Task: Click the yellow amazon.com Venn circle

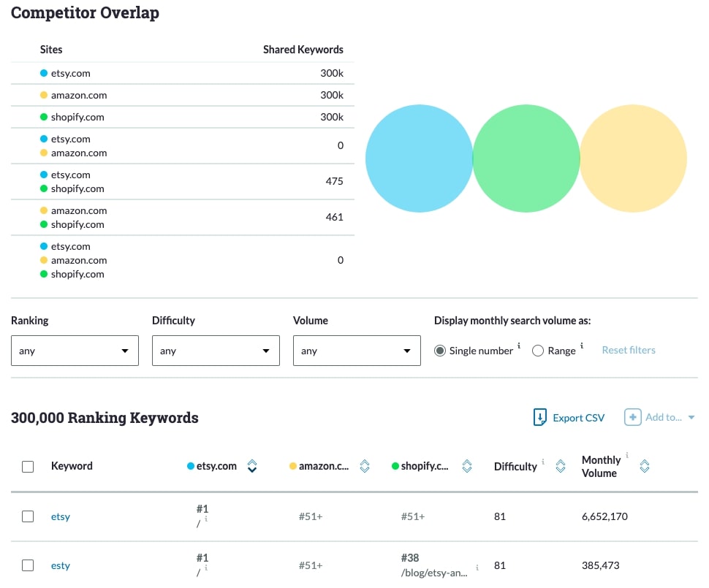Action: (633, 159)
